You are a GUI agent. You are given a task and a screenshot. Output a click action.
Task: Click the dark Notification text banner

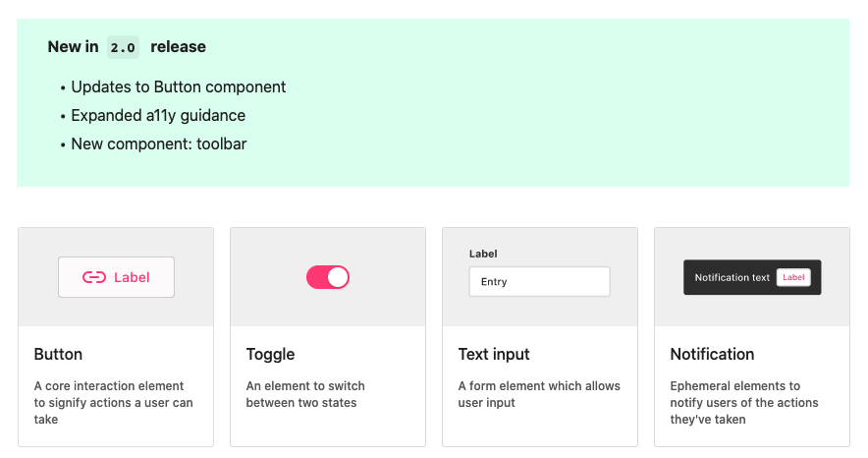click(x=752, y=277)
